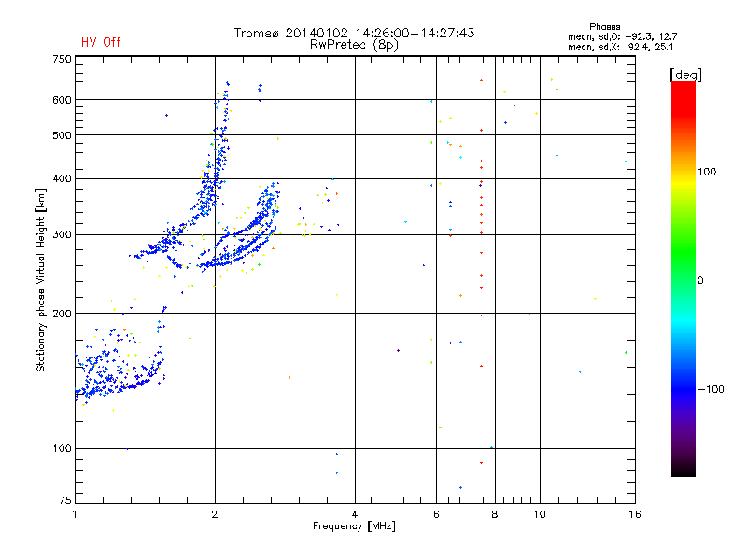Click the '2' x-axis tick label
This screenshot has height=560, width=747.
(x=215, y=514)
